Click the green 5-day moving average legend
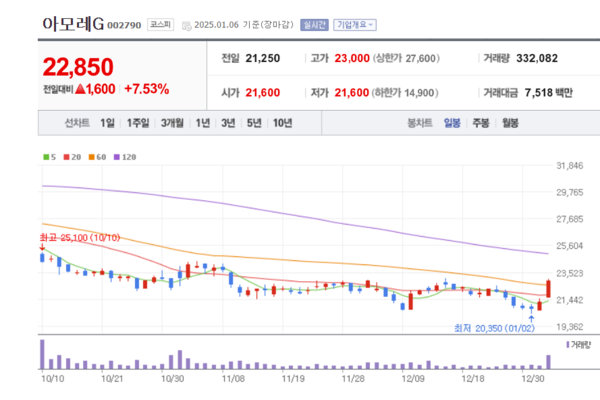 [x=50, y=157]
